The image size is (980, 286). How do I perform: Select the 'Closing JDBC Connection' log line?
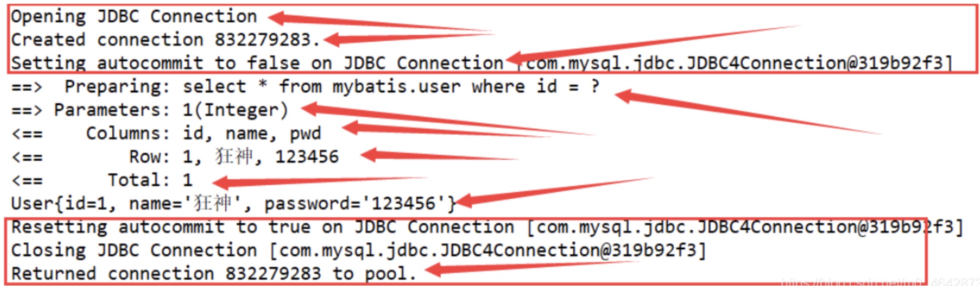pyautogui.click(x=358, y=251)
